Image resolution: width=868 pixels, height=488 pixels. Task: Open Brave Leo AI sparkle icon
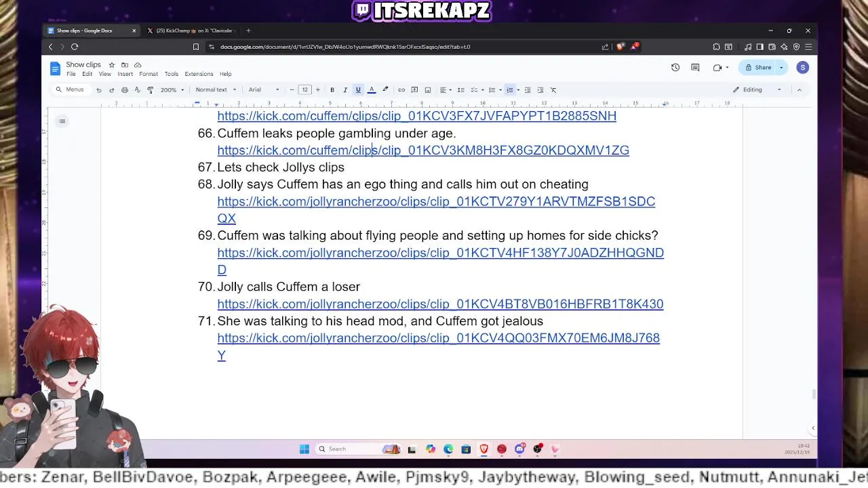click(785, 47)
